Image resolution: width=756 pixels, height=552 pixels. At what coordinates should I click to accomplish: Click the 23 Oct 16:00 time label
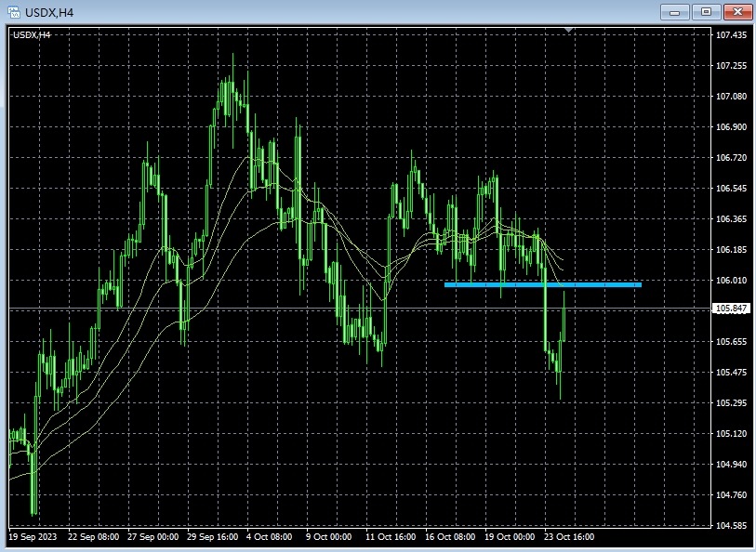[x=567, y=537]
